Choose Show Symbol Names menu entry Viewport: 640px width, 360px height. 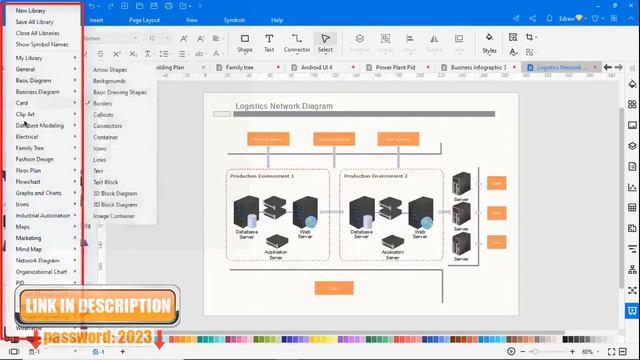coord(42,44)
